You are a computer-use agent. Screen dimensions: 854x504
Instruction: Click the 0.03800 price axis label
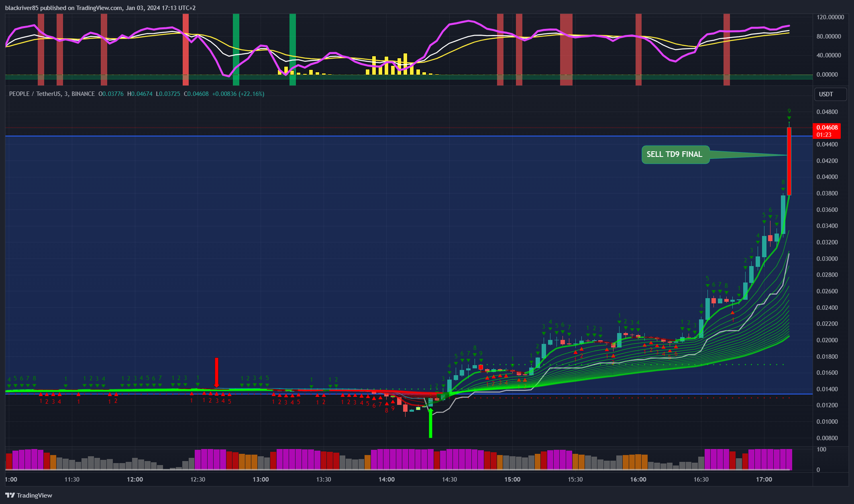(827, 193)
